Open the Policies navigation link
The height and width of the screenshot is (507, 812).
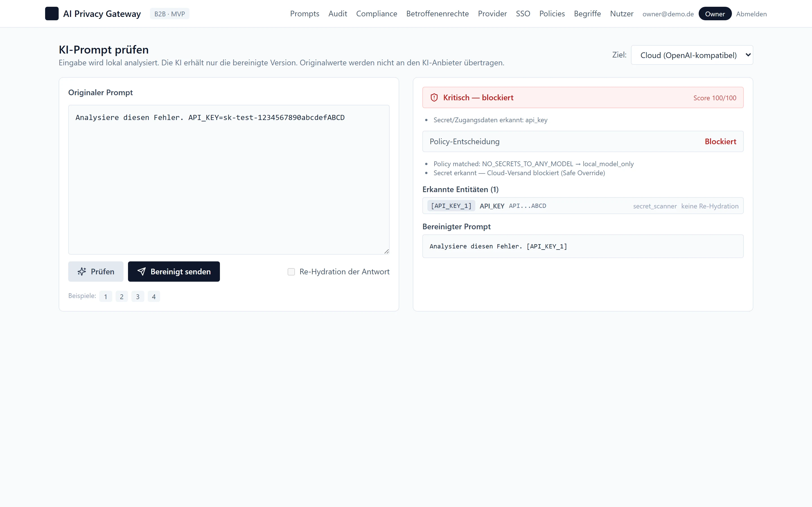coord(552,14)
